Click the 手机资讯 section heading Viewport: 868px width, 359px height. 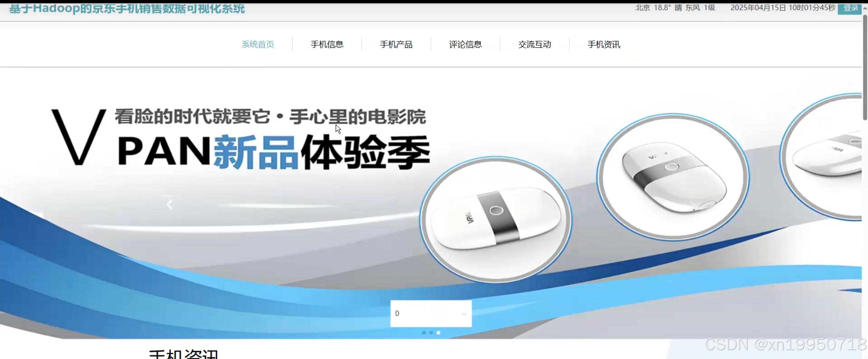(x=184, y=354)
